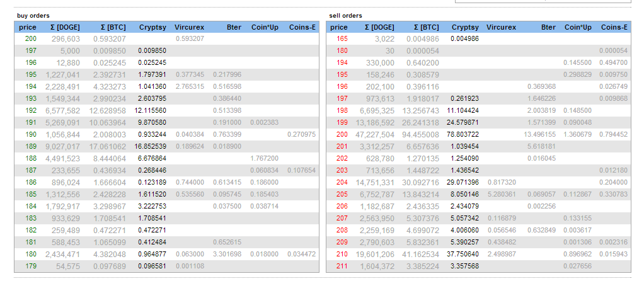Click Cryptsy value 37.750640
Screen dimensions: 644x281
pos(463,255)
